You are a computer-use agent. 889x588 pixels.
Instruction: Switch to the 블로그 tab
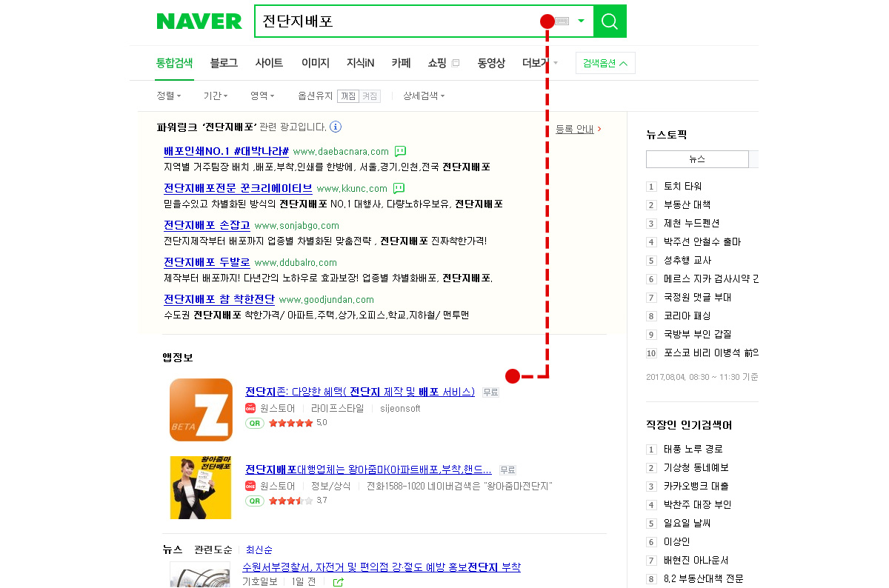pos(224,63)
